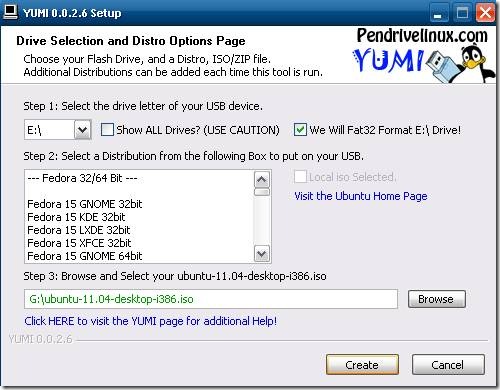Click the Cancel button

pos(448,365)
